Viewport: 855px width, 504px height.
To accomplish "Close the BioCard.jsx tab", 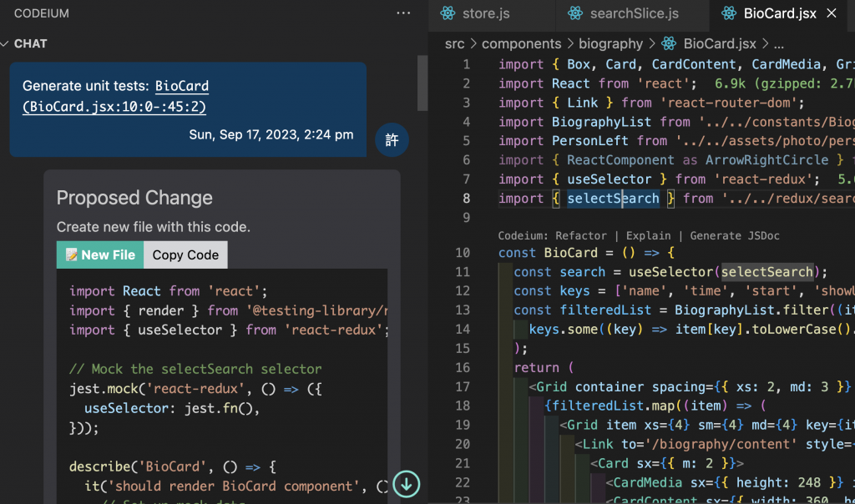I will click(x=832, y=13).
